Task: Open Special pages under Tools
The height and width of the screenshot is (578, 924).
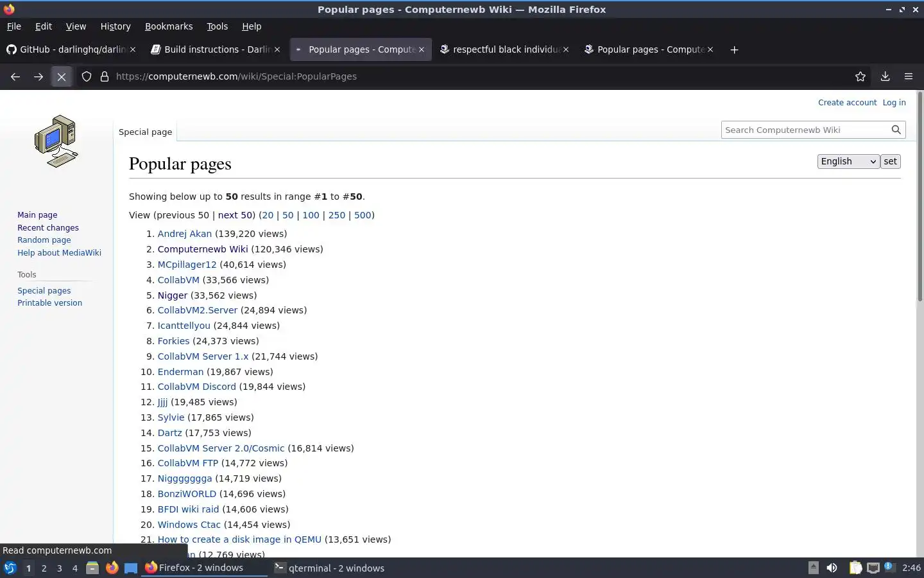Action: pyautogui.click(x=44, y=291)
